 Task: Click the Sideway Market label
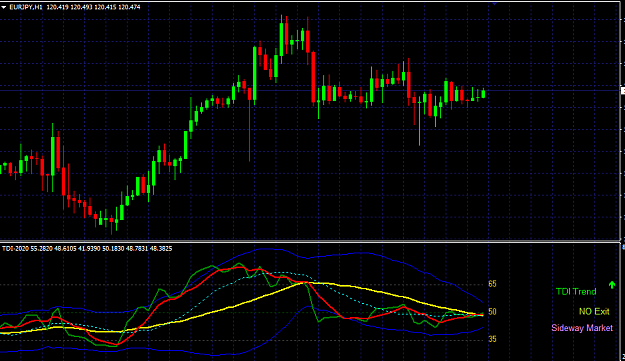pos(582,328)
